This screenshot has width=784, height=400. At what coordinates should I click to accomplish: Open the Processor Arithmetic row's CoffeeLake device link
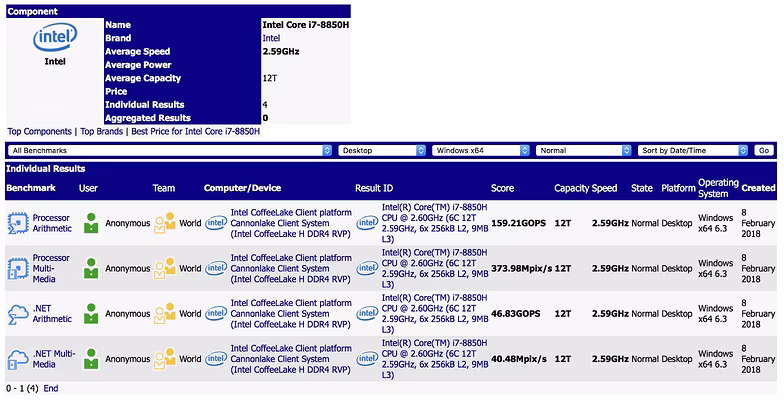coord(291,223)
